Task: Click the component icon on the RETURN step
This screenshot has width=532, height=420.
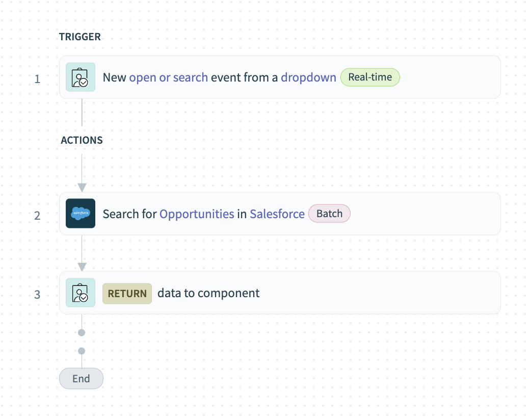Action: (80, 293)
